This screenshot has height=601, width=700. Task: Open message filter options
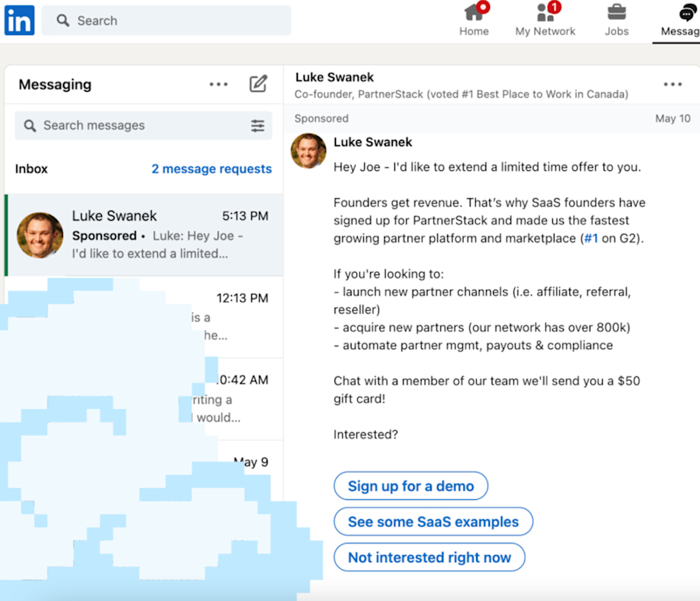(258, 125)
